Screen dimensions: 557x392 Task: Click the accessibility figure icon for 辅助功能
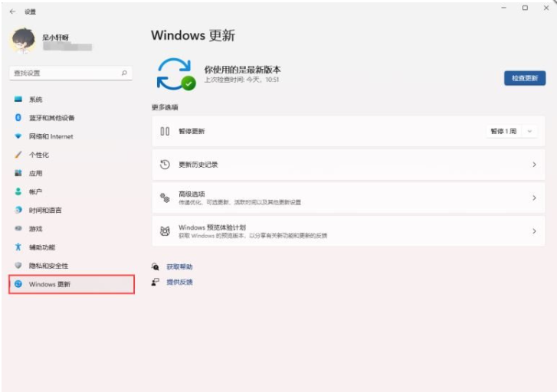(18, 247)
